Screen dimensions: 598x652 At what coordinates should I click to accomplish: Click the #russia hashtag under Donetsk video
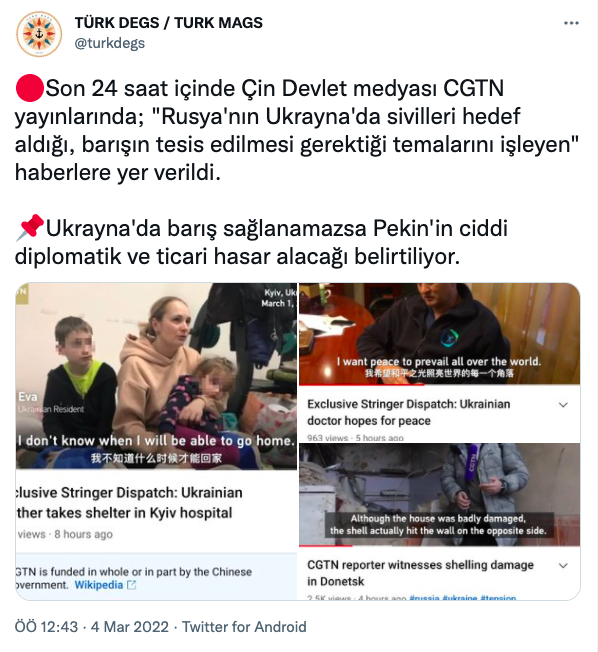(x=424, y=598)
